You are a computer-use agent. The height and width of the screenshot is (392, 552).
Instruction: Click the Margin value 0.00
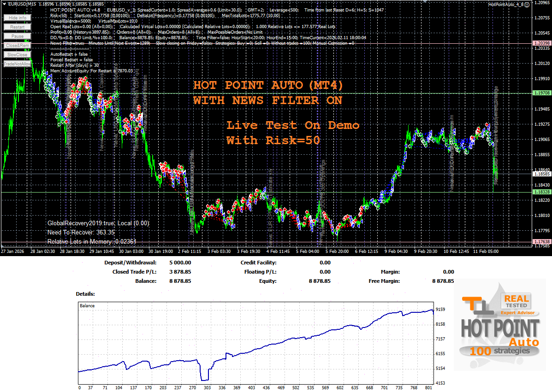[449, 272]
